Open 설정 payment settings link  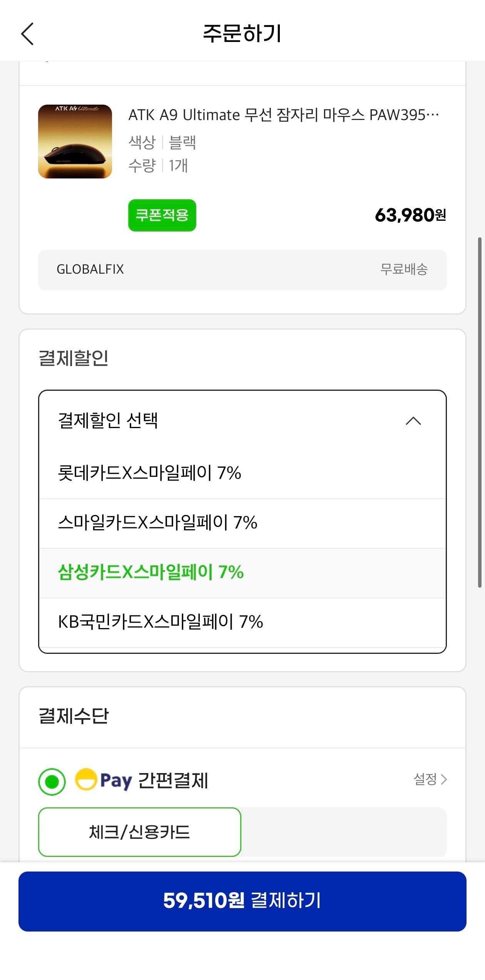(425, 779)
